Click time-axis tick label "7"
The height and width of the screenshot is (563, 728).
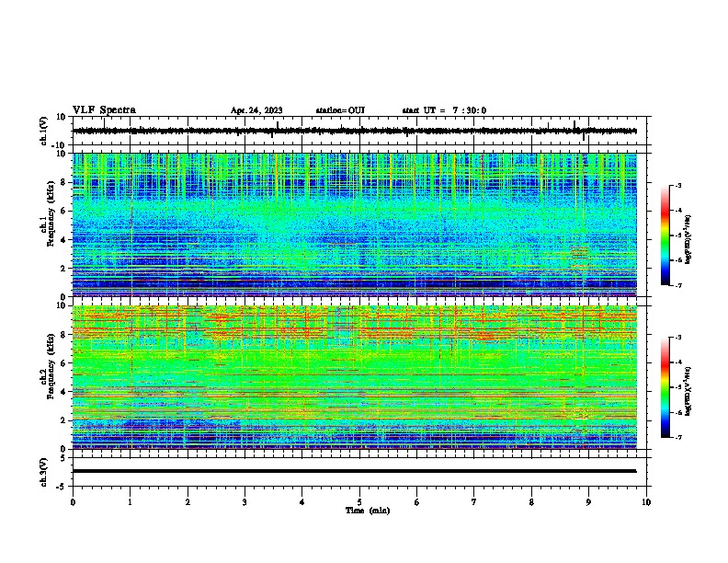pos(474,502)
